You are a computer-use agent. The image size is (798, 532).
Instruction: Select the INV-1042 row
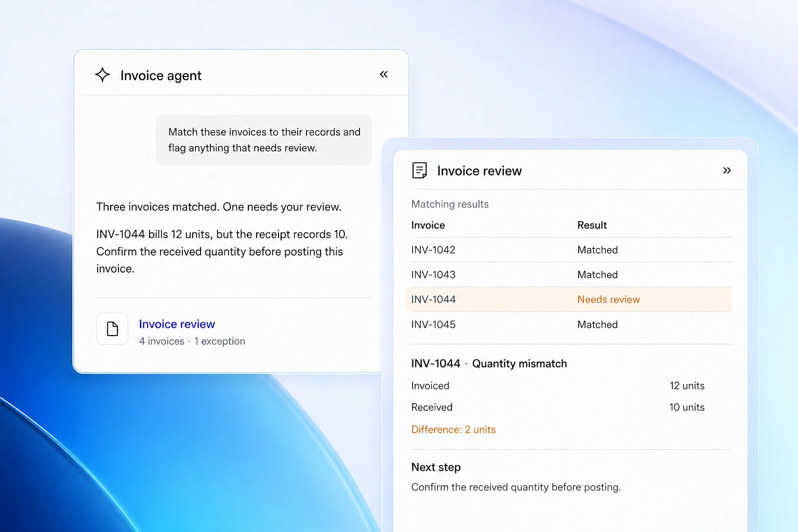(x=571, y=250)
